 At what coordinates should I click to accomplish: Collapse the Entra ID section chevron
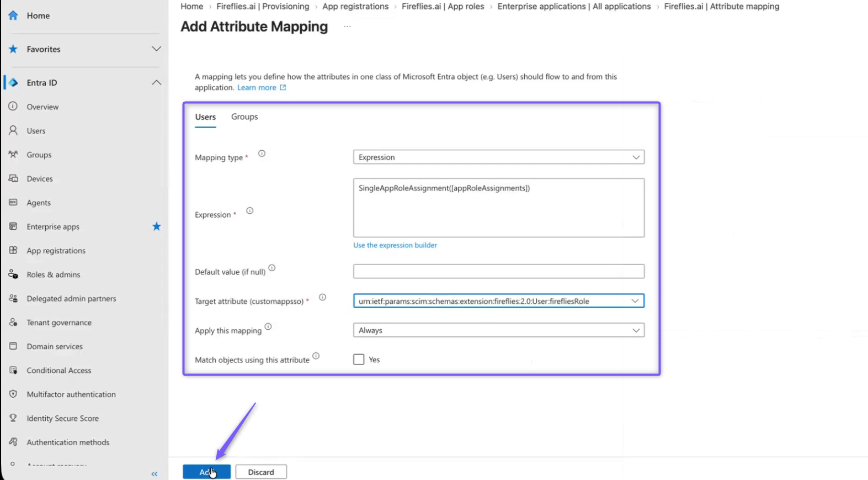coord(157,83)
